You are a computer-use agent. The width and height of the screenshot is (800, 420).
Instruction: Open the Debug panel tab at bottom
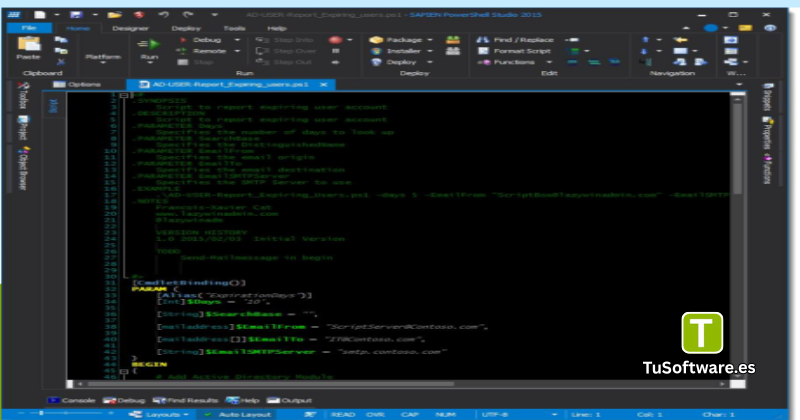click(124, 401)
